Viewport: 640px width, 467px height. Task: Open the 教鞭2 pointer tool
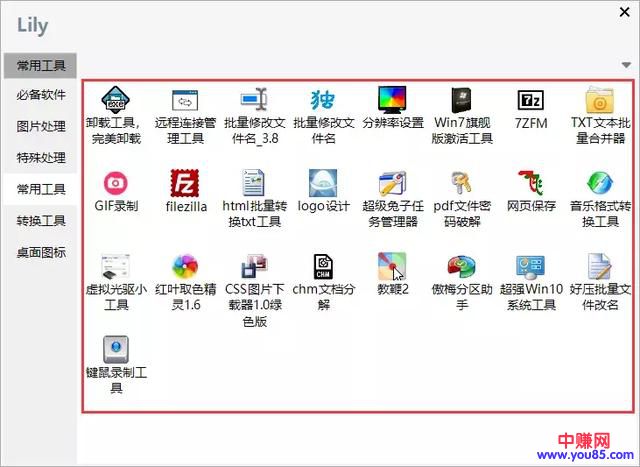[x=392, y=266]
